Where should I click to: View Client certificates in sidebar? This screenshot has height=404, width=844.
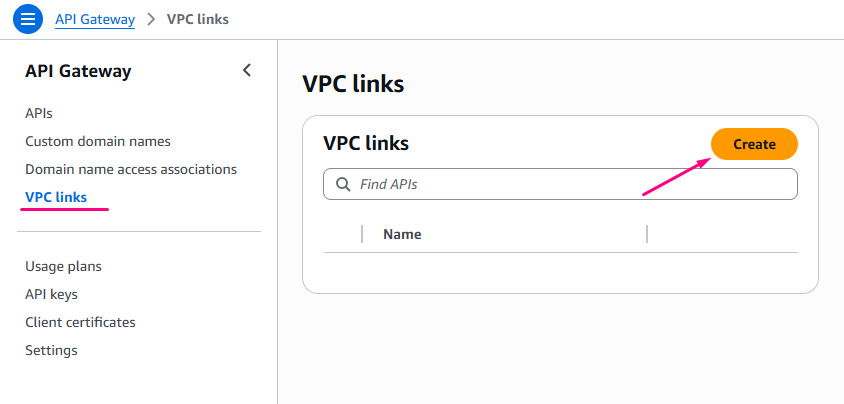point(80,322)
